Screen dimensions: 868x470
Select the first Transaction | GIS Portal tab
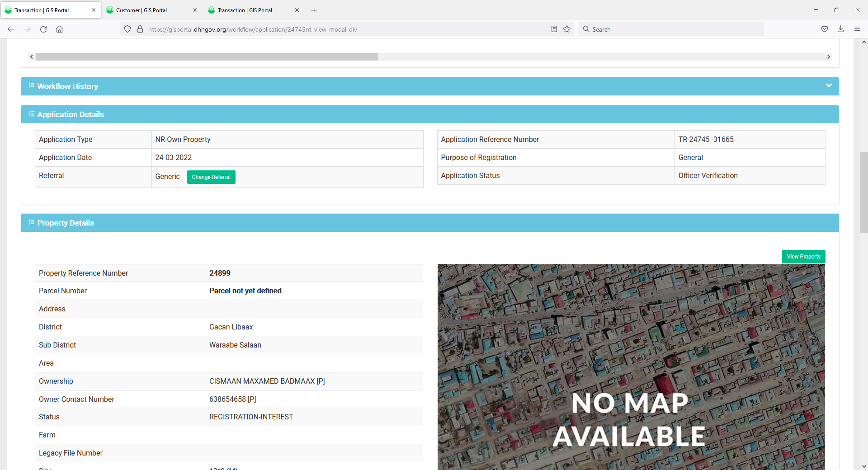[x=51, y=10]
